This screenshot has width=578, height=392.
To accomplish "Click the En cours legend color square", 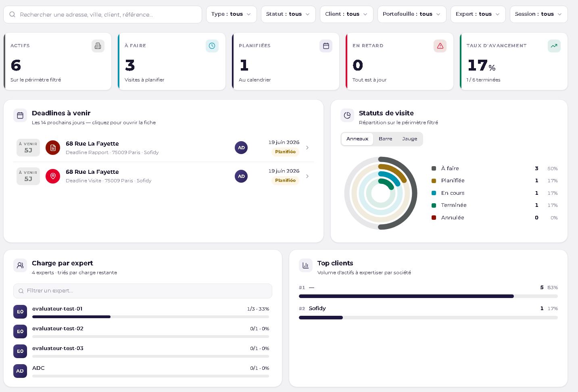I will (434, 193).
